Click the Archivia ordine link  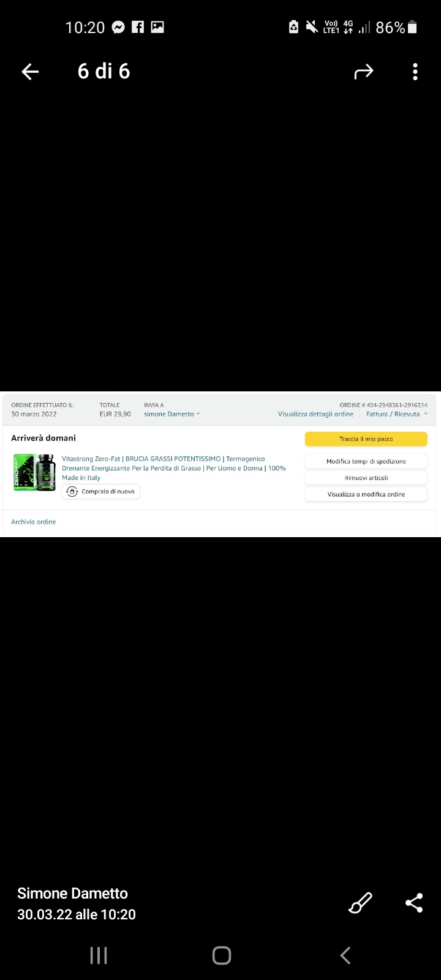pyautogui.click(x=34, y=522)
